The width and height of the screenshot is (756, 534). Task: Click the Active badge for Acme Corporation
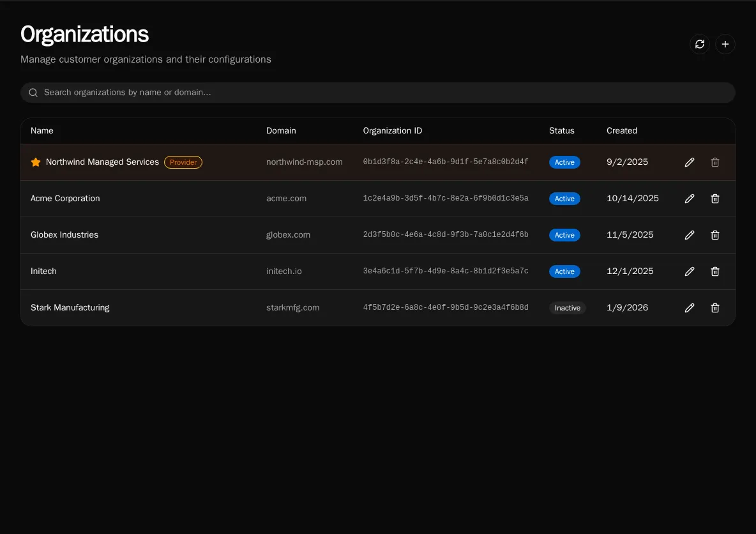564,199
